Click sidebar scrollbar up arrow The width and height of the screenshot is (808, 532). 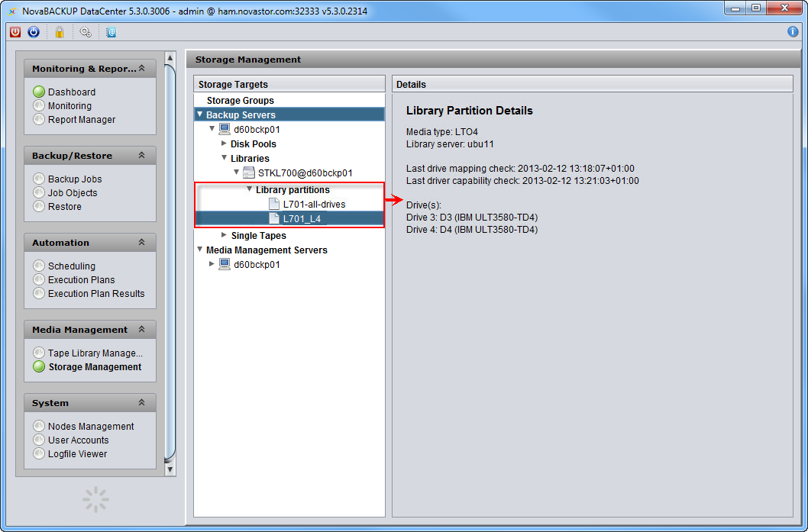[x=170, y=57]
